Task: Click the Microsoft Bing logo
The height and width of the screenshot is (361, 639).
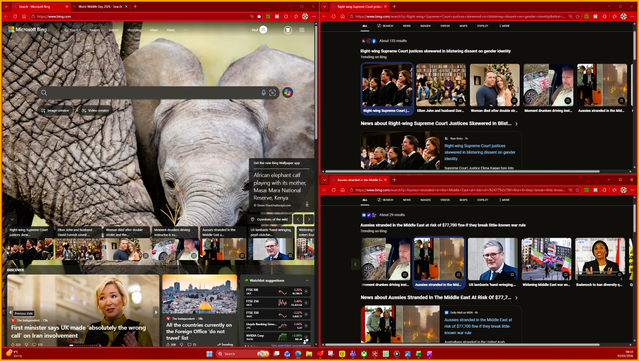Action: point(27,30)
